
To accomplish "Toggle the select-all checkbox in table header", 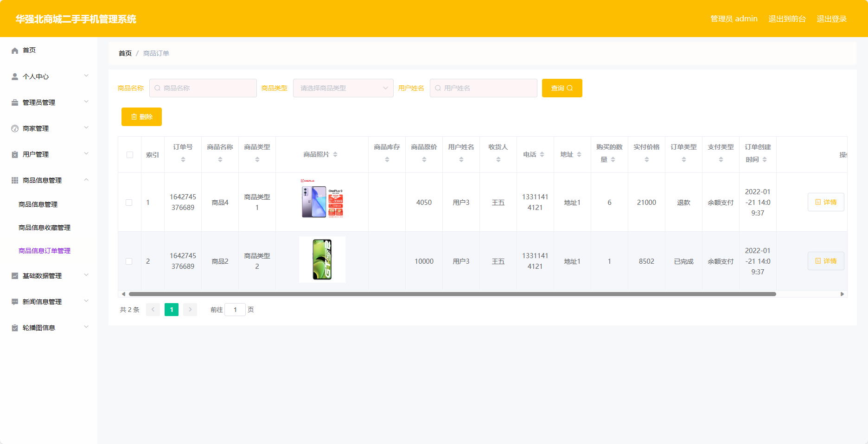I will [x=130, y=155].
